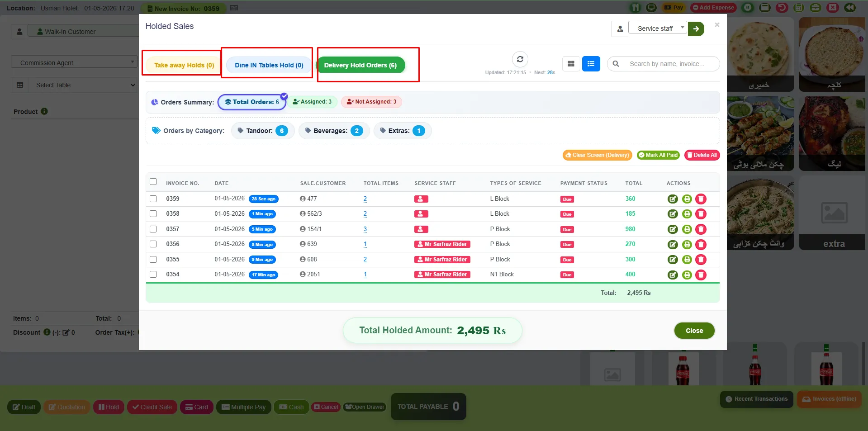This screenshot has width=868, height=431.
Task: Assign staff icon for invoice 0358
Action: (421, 214)
